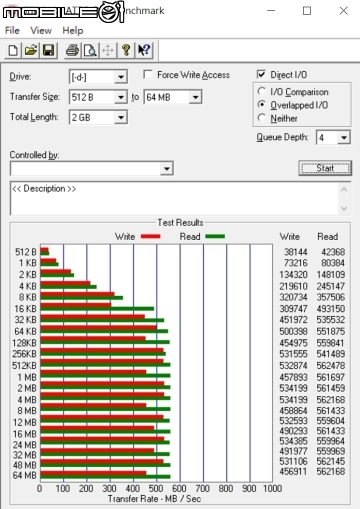The width and height of the screenshot is (360, 509).
Task: Select the Neither radio button
Action: coord(262,118)
